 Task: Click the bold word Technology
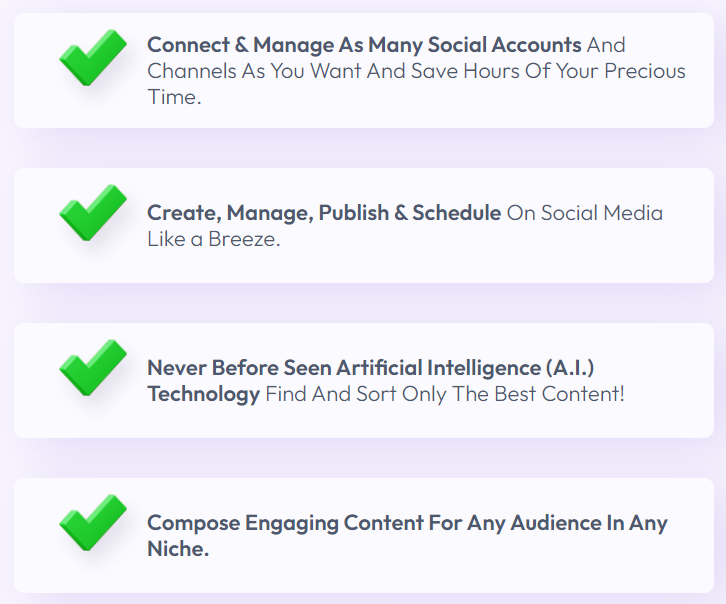pyautogui.click(x=203, y=394)
